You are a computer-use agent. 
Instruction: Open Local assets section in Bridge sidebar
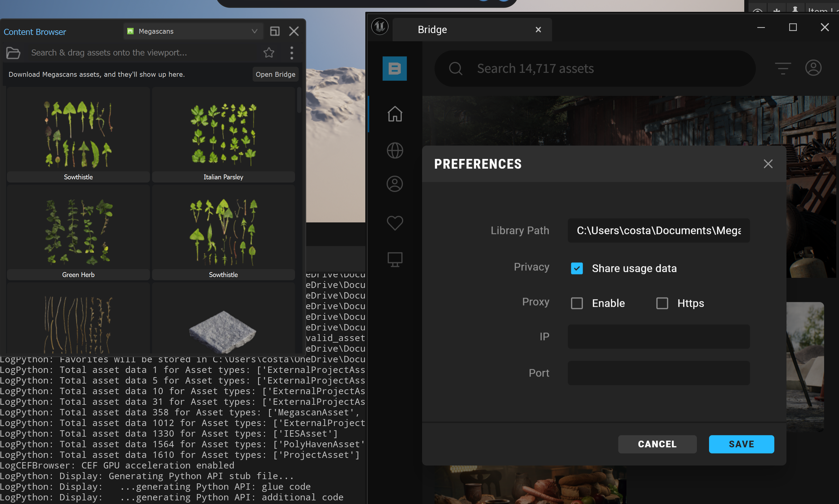pos(394,183)
